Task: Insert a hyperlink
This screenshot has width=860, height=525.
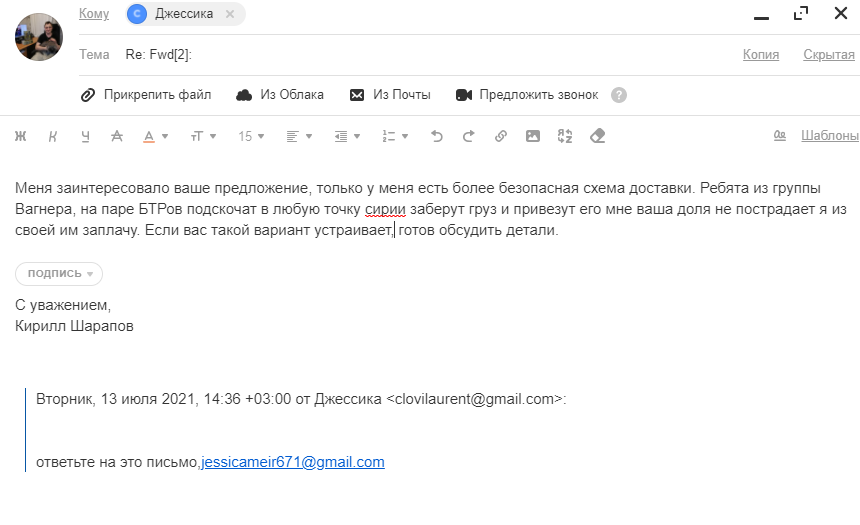Action: pos(501,136)
